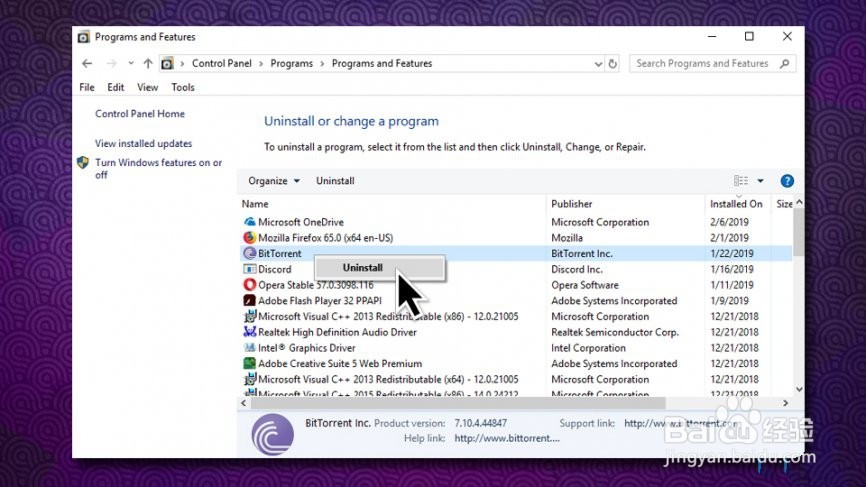Open Turn Windows features on or off
Image resolution: width=866 pixels, height=487 pixels.
click(159, 168)
